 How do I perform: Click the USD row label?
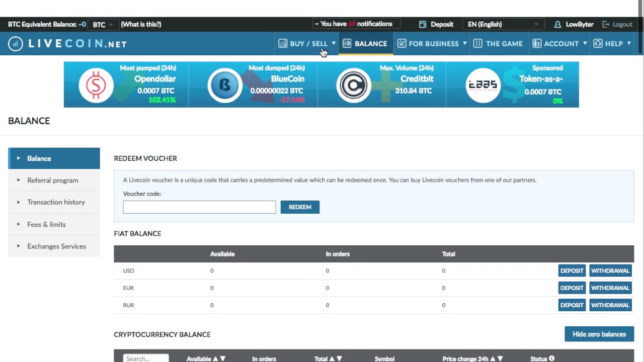pos(128,270)
